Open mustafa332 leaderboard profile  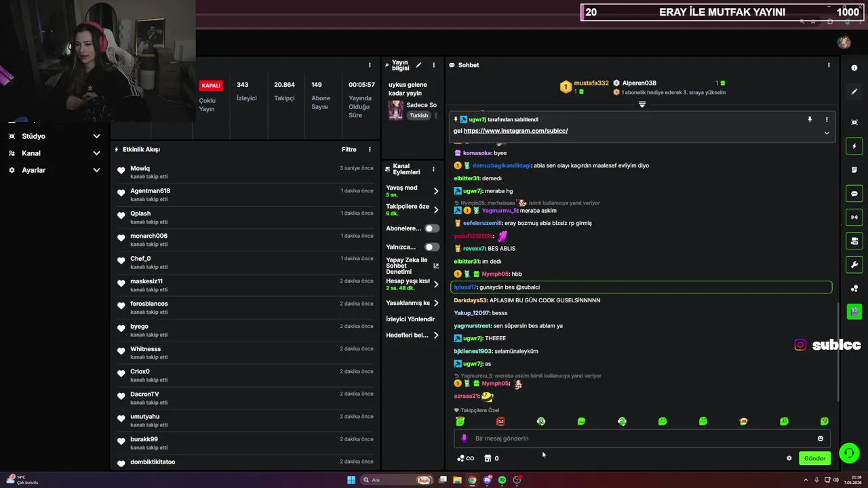pos(591,83)
